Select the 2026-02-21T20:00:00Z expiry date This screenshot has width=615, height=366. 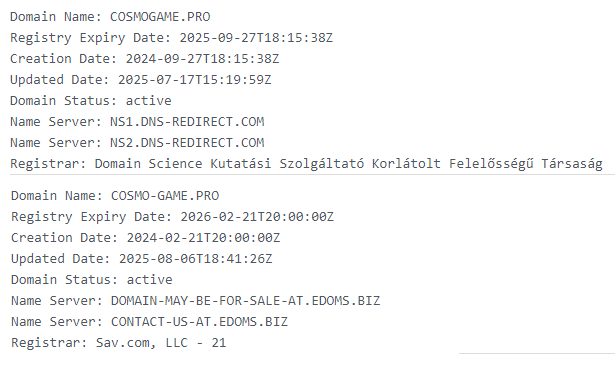tap(257, 217)
